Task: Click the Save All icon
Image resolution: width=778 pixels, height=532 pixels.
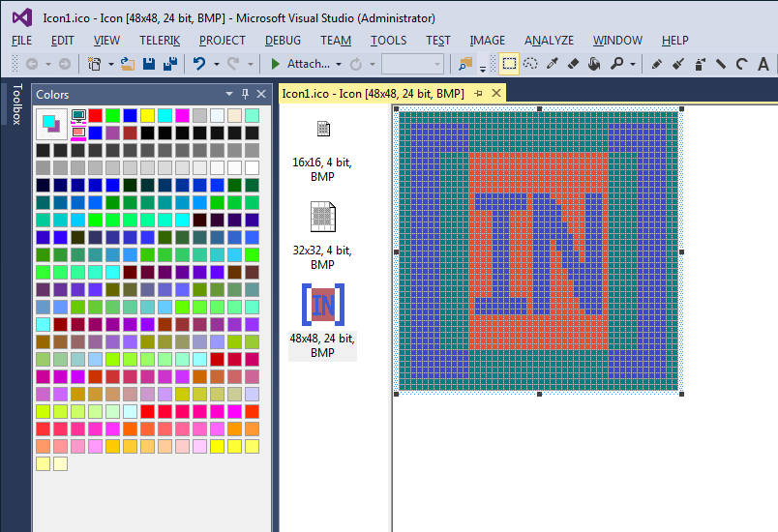Action: (170, 64)
